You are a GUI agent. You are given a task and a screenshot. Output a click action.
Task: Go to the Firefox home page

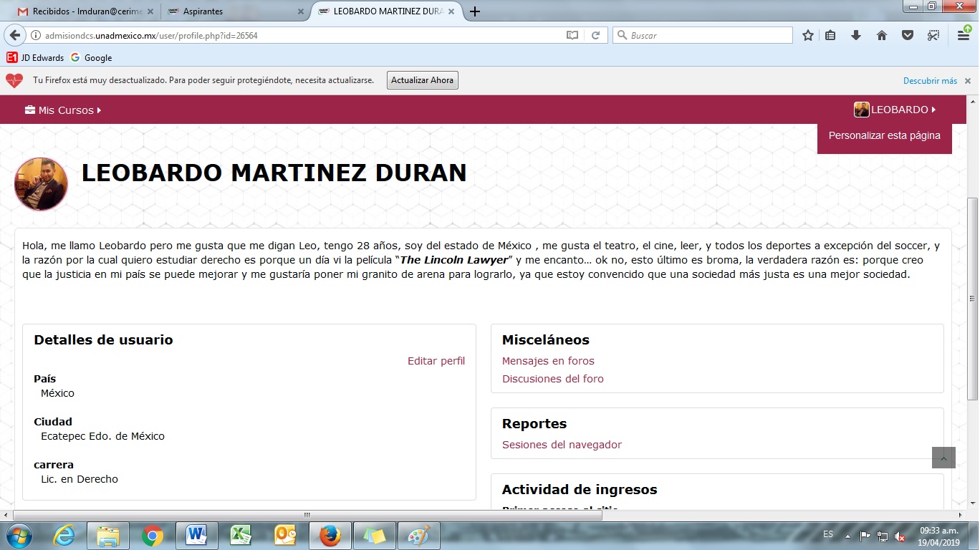coord(882,35)
